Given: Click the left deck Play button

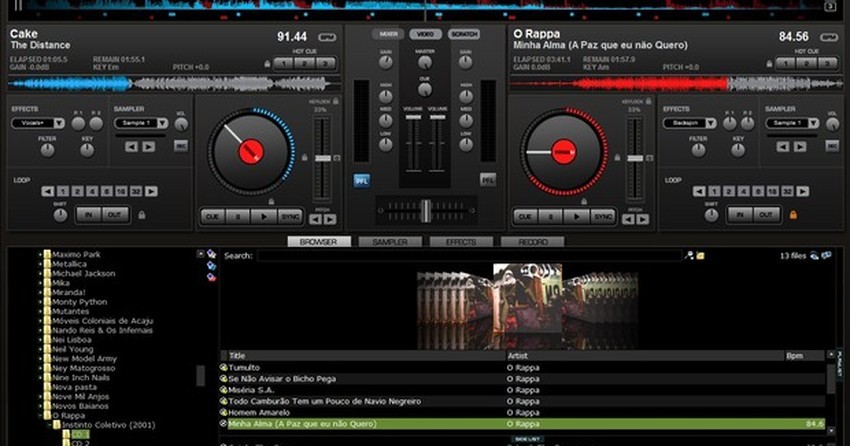Looking at the screenshot, I should tap(264, 217).
